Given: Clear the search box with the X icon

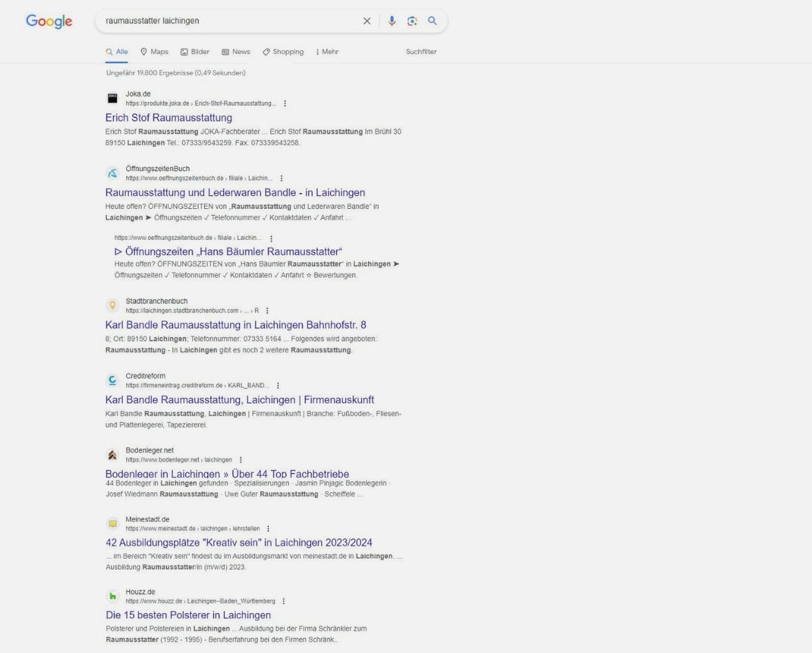Looking at the screenshot, I should click(367, 21).
